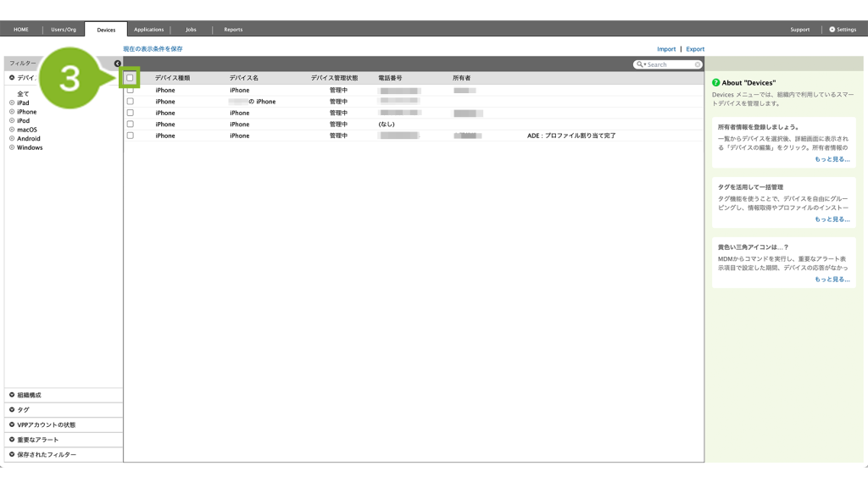The height and width of the screenshot is (488, 868).
Task: Select the macOS filter option
Action: tap(12, 130)
